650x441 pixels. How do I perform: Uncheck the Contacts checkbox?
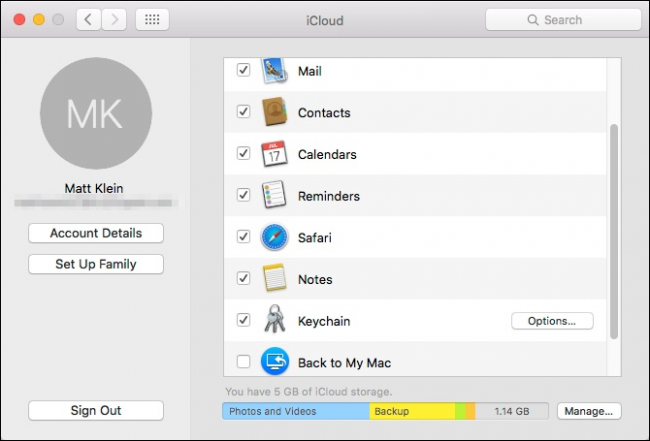coord(243,111)
